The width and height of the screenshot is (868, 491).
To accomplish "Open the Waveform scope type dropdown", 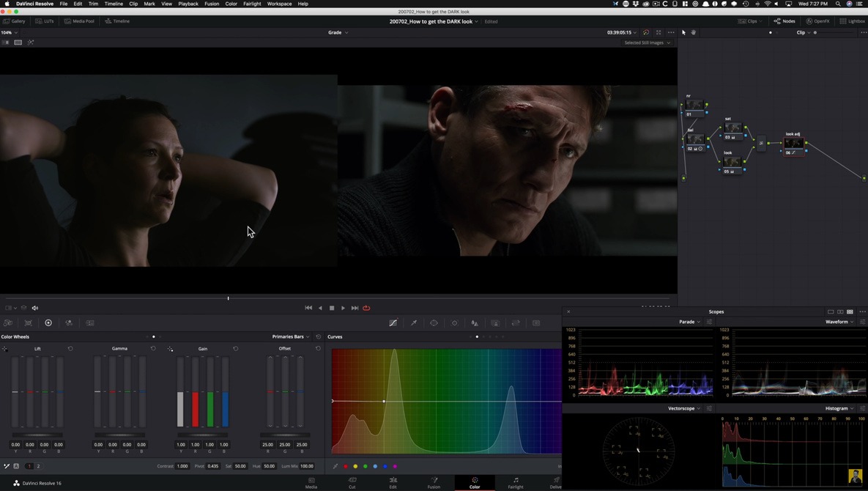I will (x=839, y=322).
